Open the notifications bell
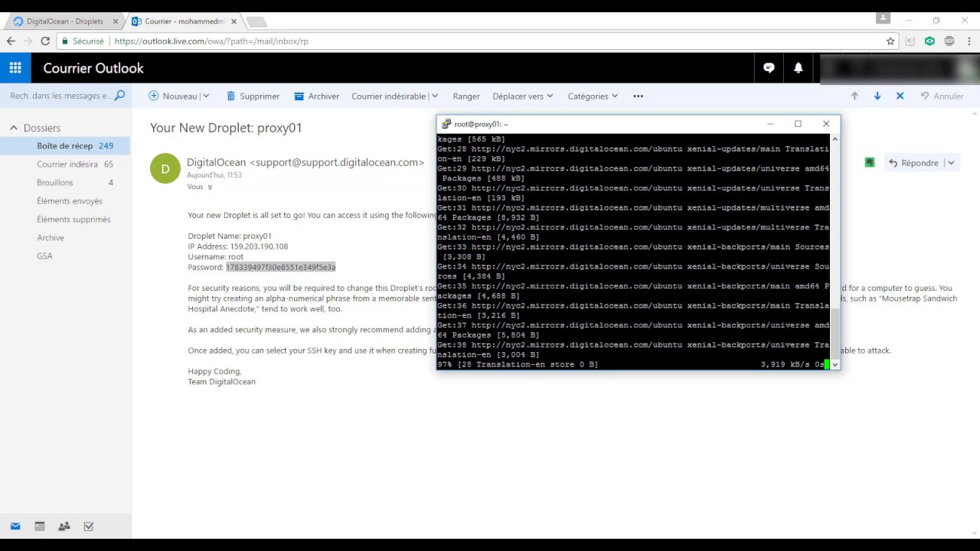This screenshot has width=980, height=551. pyautogui.click(x=798, y=68)
